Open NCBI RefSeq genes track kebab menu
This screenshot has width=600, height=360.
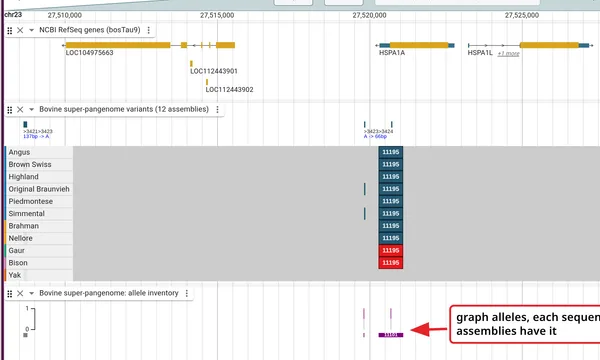(148, 30)
